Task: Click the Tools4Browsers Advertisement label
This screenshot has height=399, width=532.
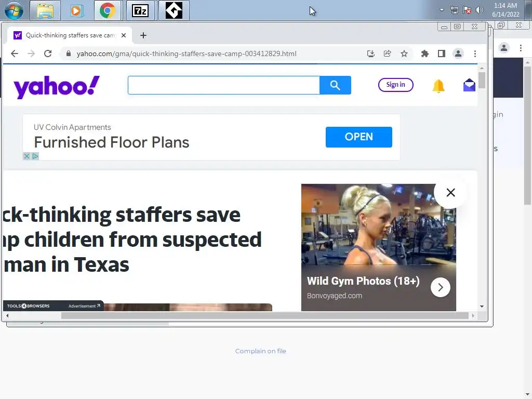Action: 84,306
